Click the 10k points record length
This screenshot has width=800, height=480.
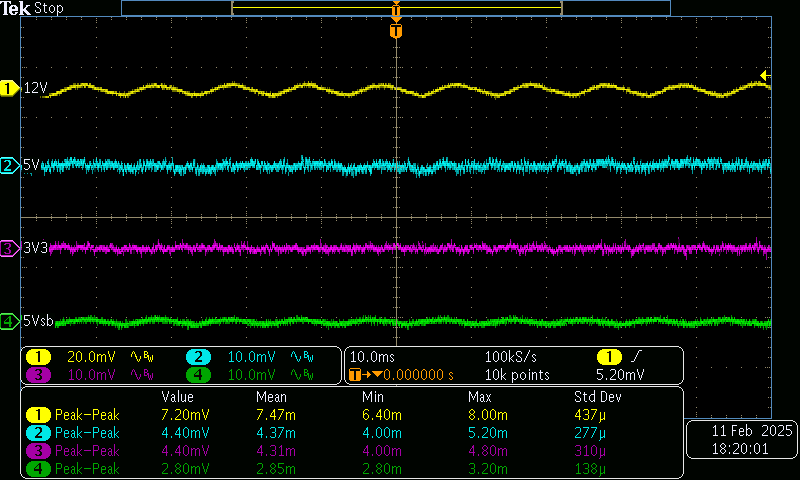[x=517, y=375]
